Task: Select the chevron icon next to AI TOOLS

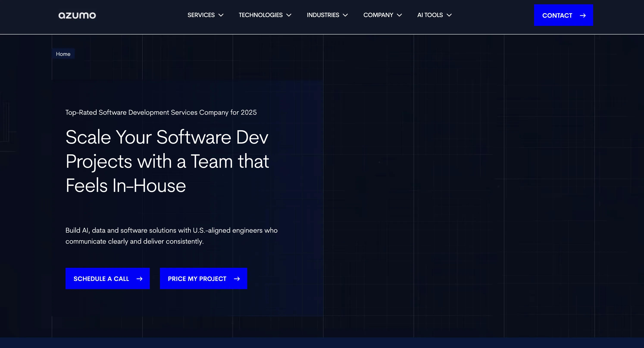Action: click(x=449, y=15)
